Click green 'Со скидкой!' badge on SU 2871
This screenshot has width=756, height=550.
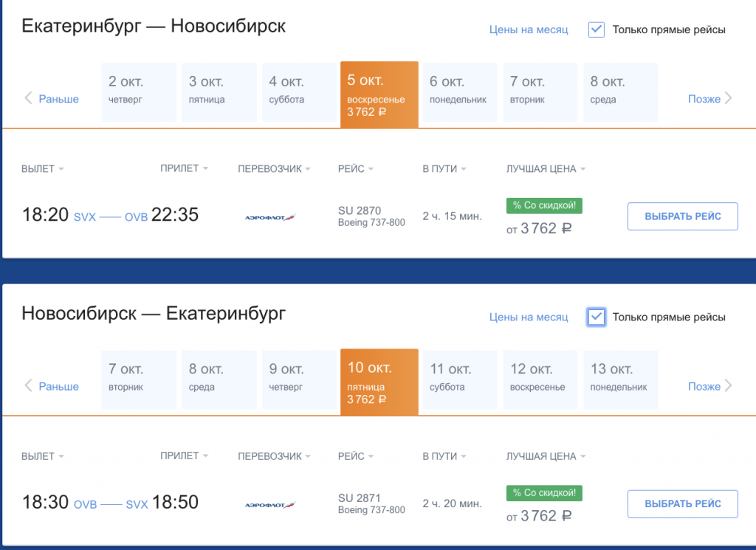click(x=544, y=492)
